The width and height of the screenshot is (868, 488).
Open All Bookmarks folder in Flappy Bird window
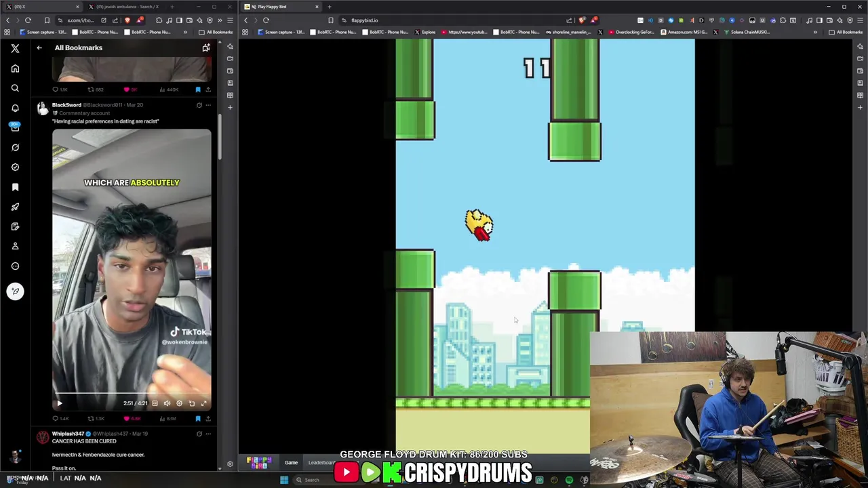coord(847,32)
